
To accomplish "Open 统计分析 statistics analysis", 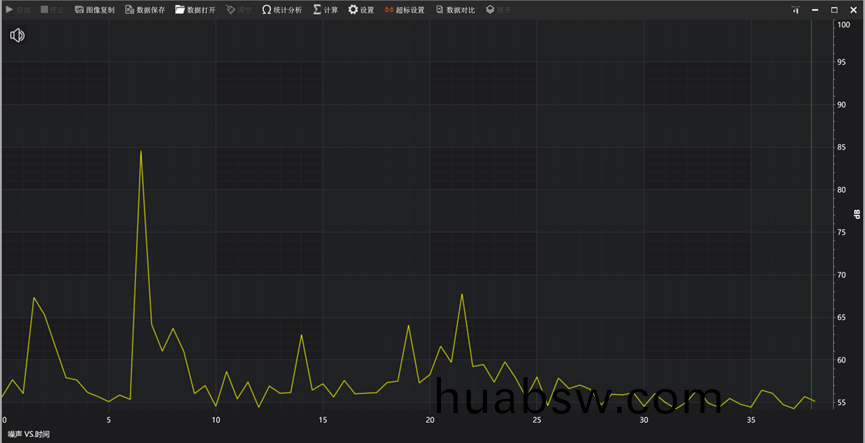I will [x=281, y=9].
